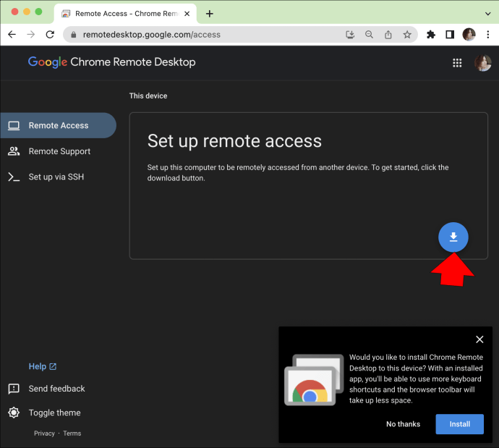Screen dimensions: 499x448
Task: Click Send feedback
Action: (x=46, y=389)
